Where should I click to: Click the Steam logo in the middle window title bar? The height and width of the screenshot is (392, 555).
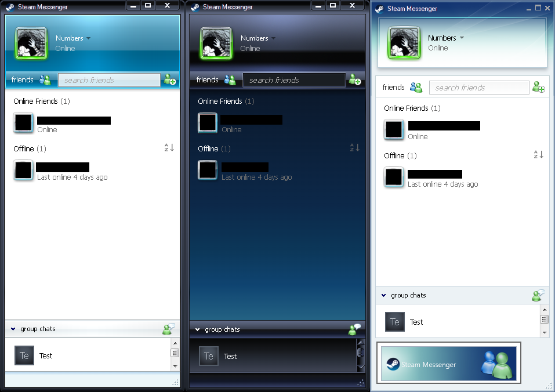(x=195, y=7)
